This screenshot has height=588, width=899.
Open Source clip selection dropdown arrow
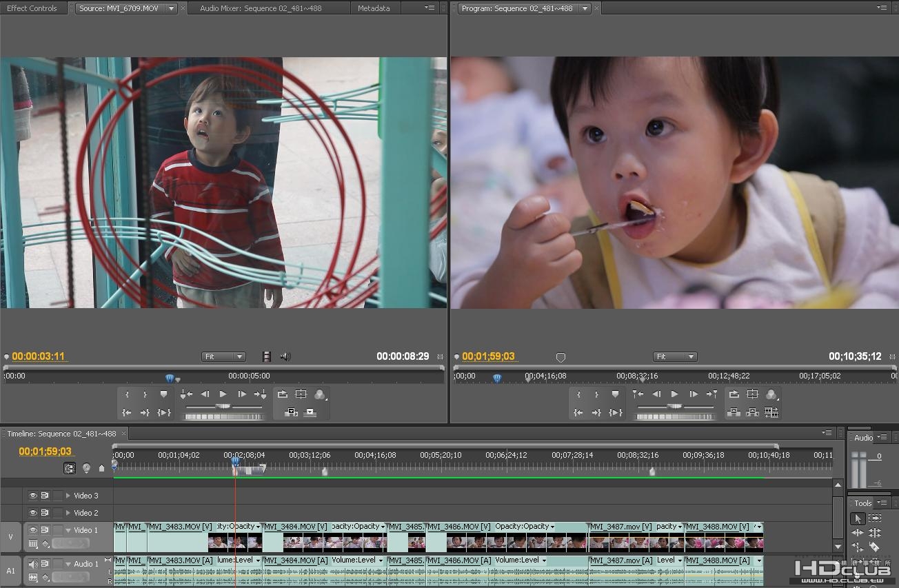pos(171,8)
